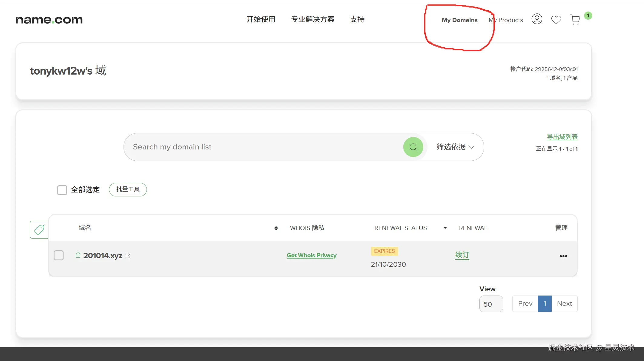Open the 支持 menu in the header
644x361 pixels.
coord(357,19)
